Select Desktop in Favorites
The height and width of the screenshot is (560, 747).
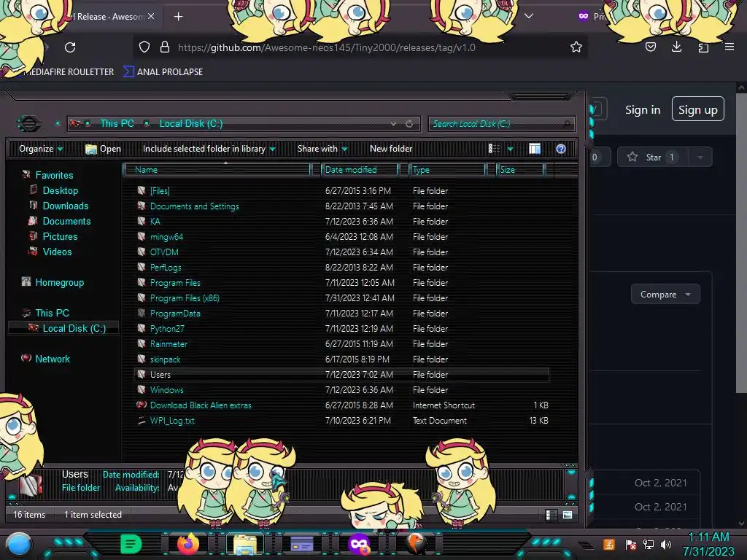click(60, 190)
